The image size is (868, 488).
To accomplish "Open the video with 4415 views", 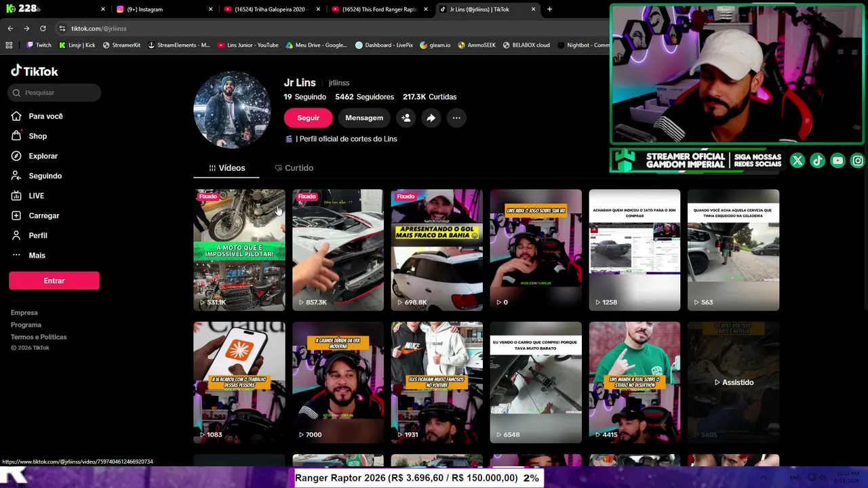I will 635,382.
